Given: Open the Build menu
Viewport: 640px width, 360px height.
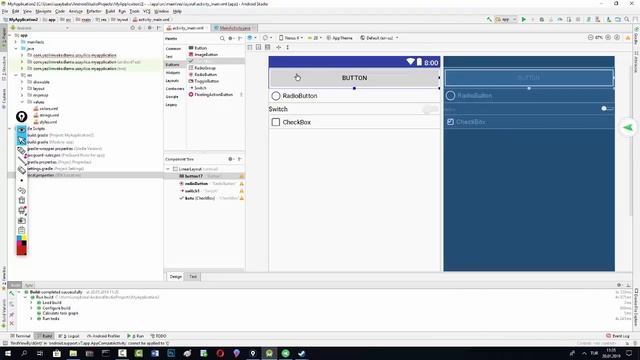Looking at the screenshot, I should pyautogui.click(x=110, y=11).
